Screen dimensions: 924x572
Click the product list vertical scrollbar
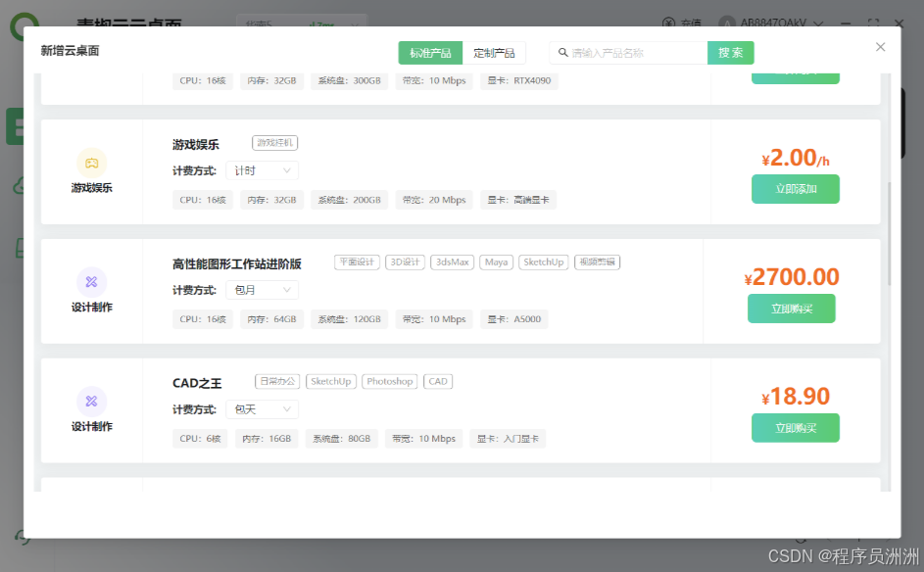point(890,234)
